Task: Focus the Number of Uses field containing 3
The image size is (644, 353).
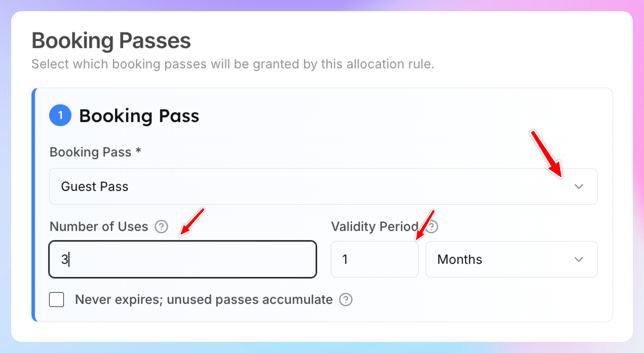Action: [x=183, y=259]
